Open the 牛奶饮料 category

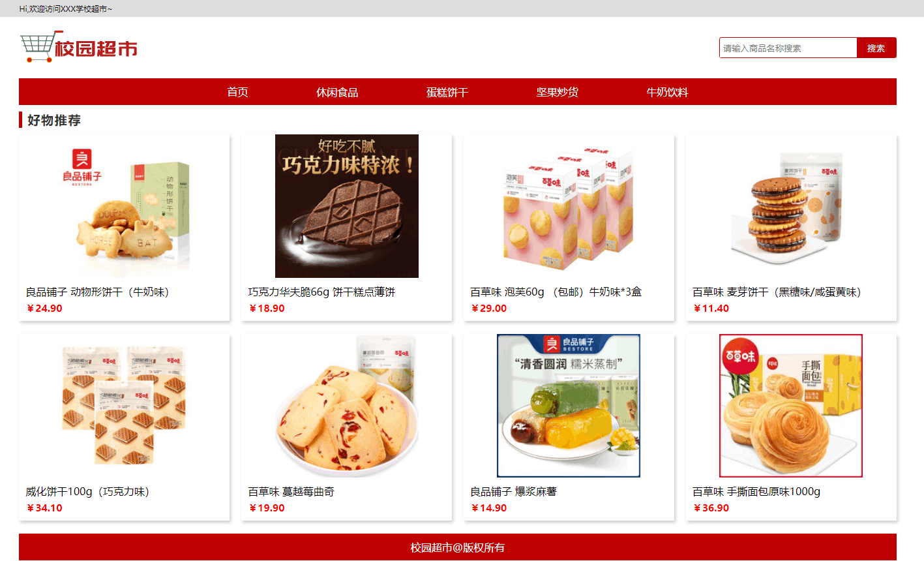coord(667,92)
